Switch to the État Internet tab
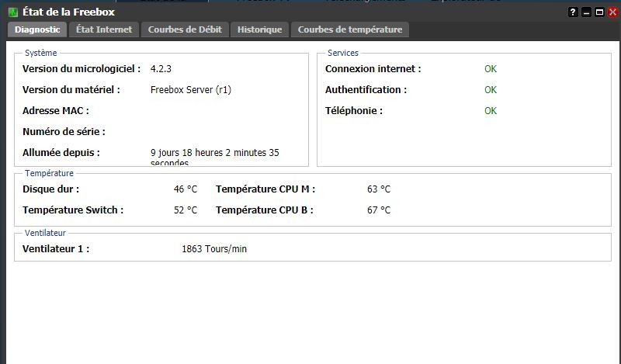 pyautogui.click(x=104, y=29)
